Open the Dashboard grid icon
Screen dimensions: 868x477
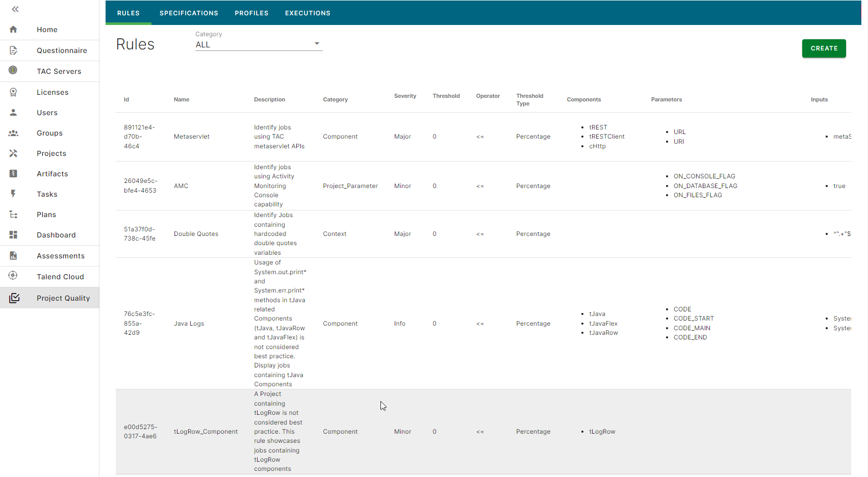(x=14, y=235)
